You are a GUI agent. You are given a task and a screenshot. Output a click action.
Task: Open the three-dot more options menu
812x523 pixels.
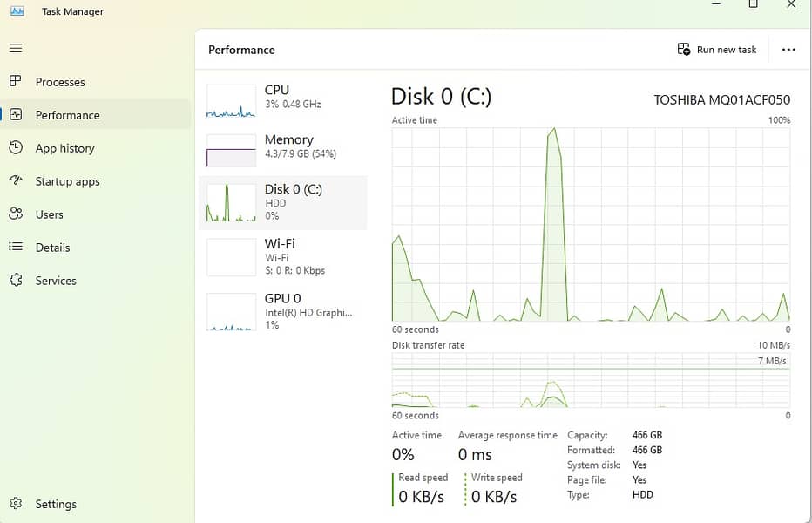(788, 50)
